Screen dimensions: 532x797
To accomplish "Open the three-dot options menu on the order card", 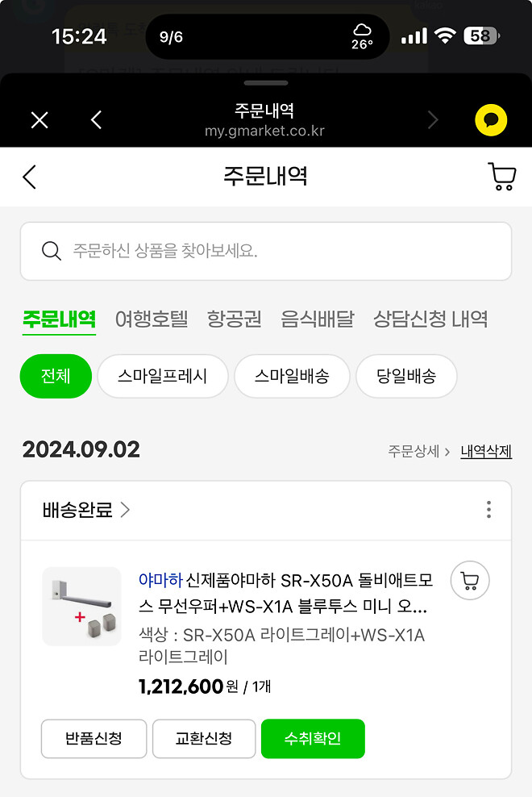I will [488, 510].
